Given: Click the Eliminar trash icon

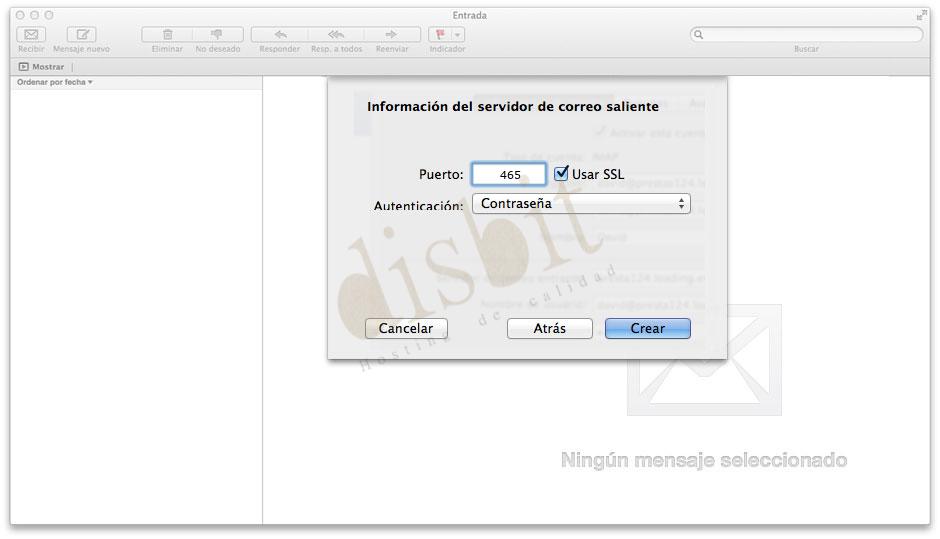Looking at the screenshot, I should tap(167, 34).
